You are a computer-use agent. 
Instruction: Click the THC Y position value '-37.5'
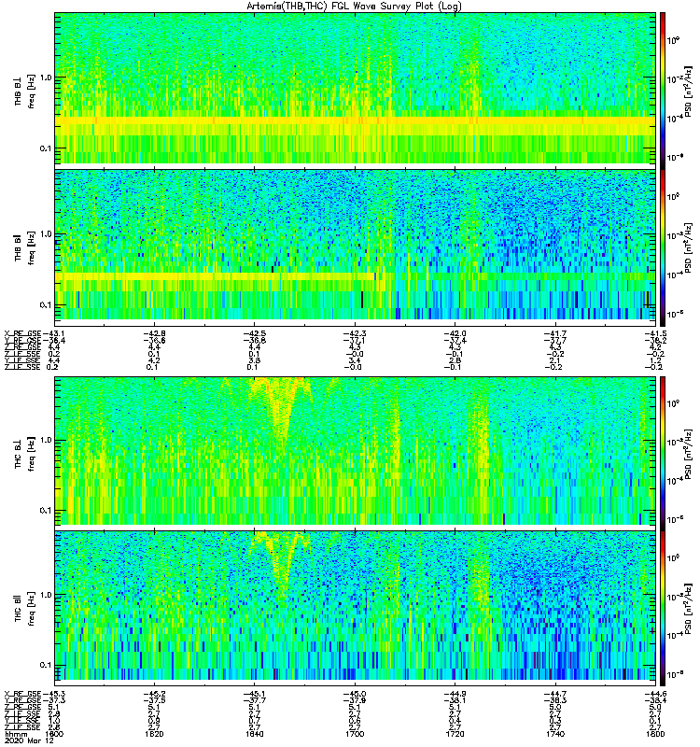coord(154,700)
